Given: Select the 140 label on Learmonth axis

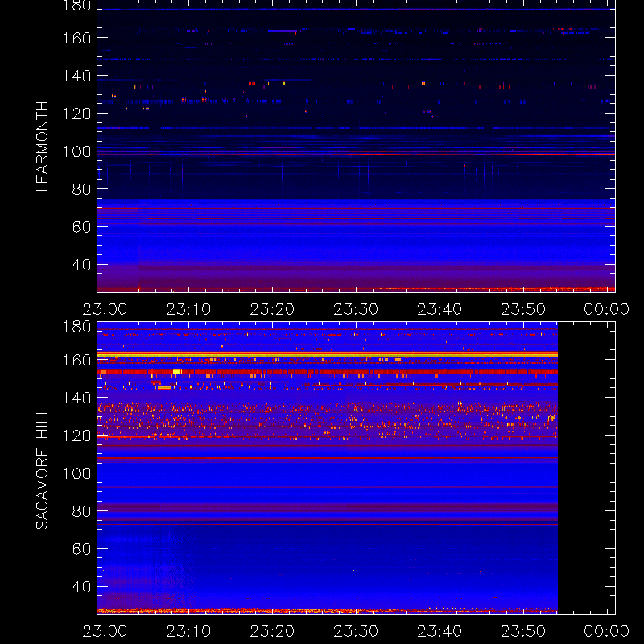Looking at the screenshot, I should 76,76.
